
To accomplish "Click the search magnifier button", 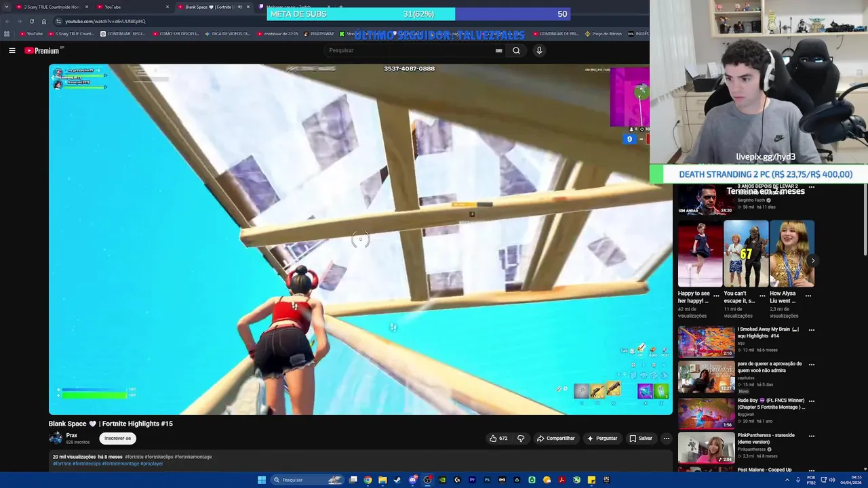I will point(516,50).
